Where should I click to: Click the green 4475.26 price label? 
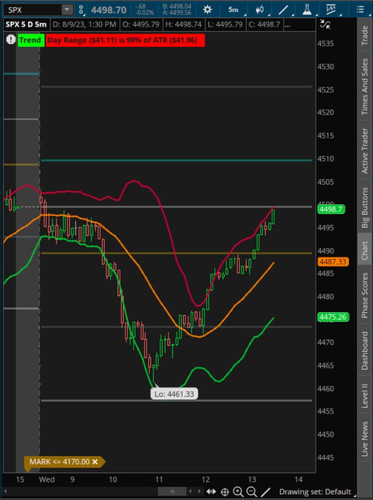(333, 317)
